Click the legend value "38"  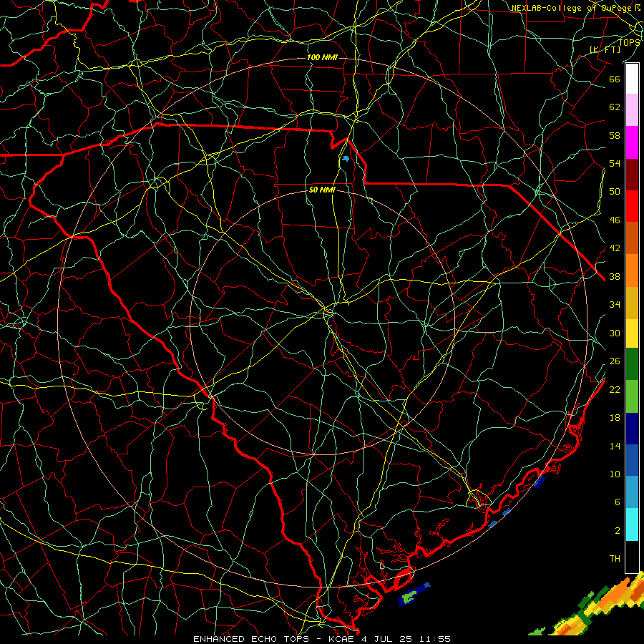615,276
